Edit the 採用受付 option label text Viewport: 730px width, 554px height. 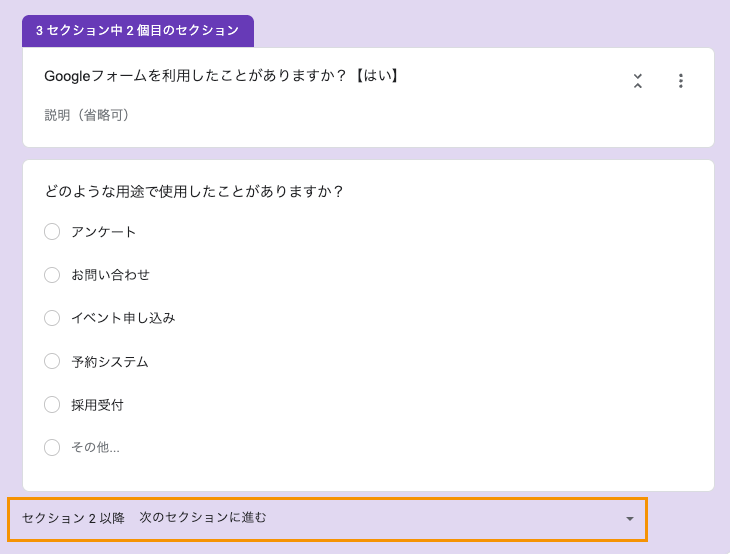click(x=97, y=405)
